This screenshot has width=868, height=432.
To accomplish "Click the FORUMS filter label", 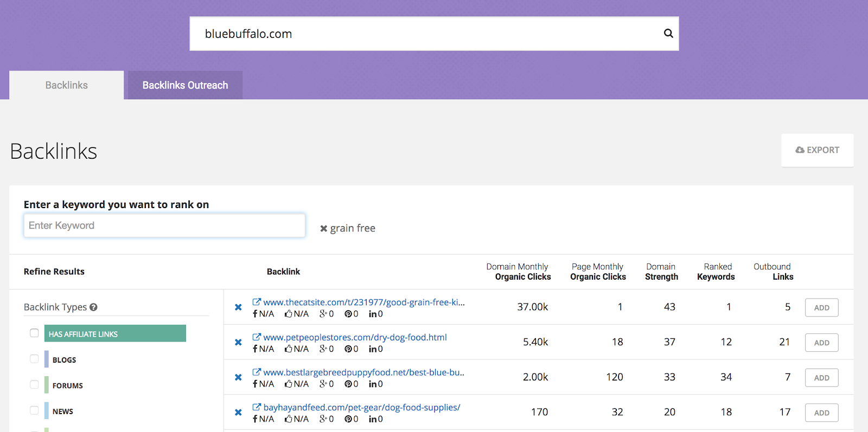I will click(68, 386).
